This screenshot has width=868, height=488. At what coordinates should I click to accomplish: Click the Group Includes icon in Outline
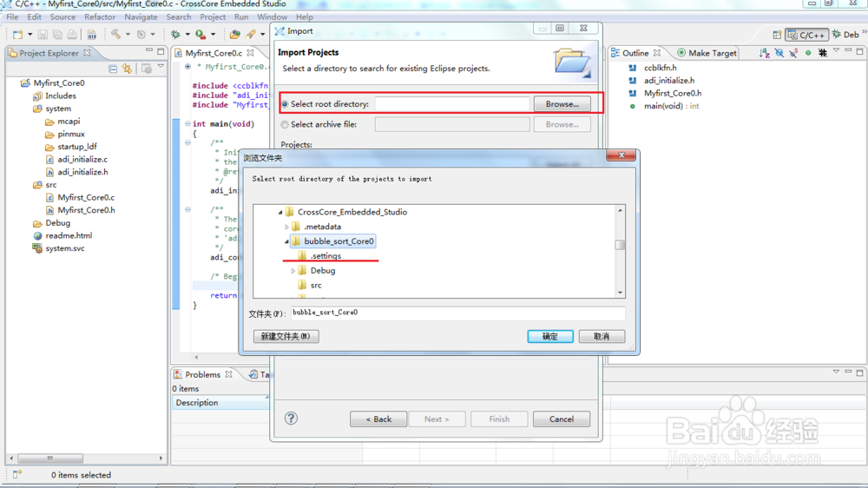pyautogui.click(x=823, y=53)
